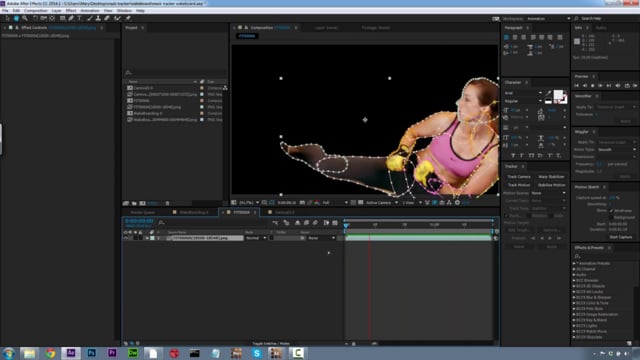640x360 pixels.
Task: Click the white fill color swatch in Character
Action: pos(558,95)
